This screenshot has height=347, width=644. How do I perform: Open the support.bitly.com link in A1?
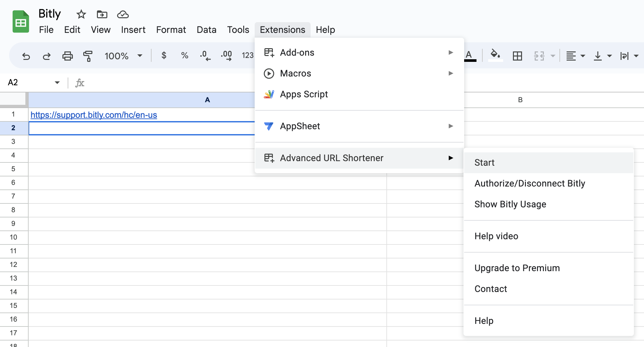tap(94, 115)
